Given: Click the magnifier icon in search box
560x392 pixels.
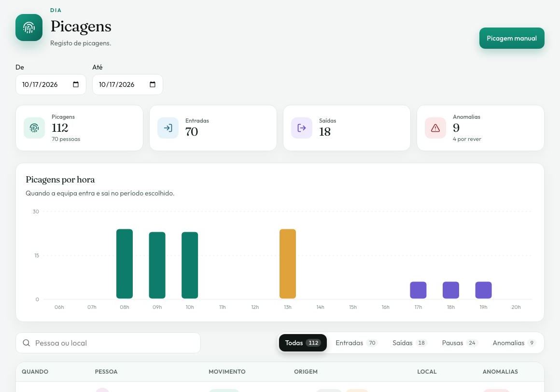Looking at the screenshot, I should [x=27, y=343].
